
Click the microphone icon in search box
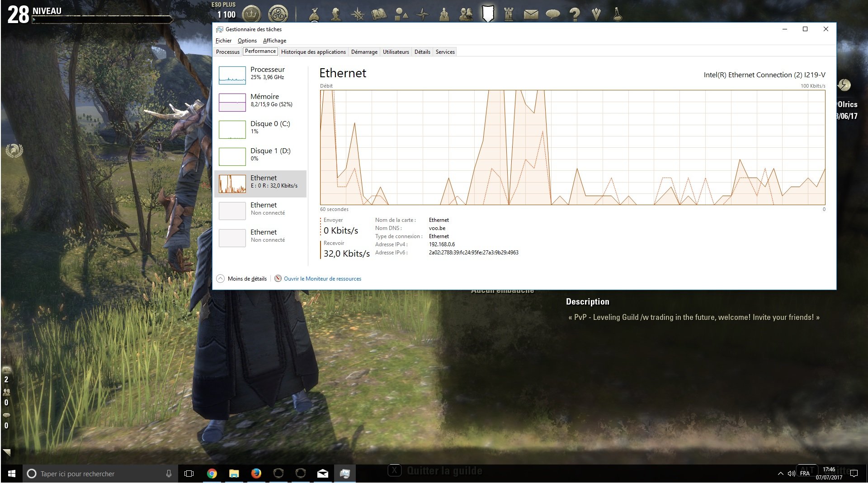pyautogui.click(x=169, y=474)
